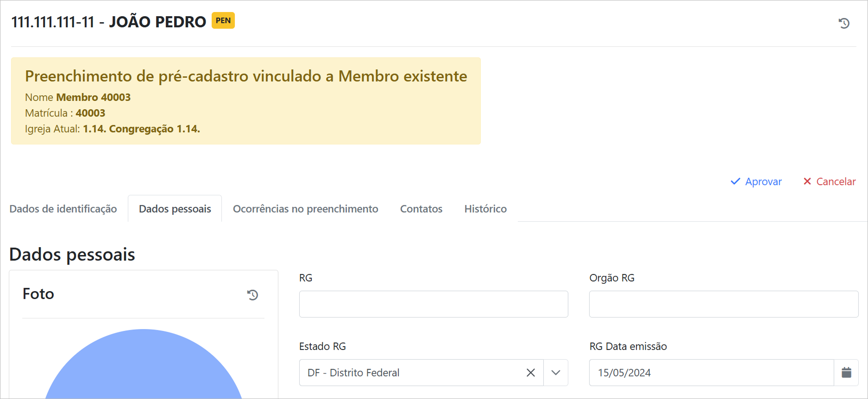Image resolution: width=868 pixels, height=399 pixels.
Task: Go to the Contatos tab
Action: (421, 209)
